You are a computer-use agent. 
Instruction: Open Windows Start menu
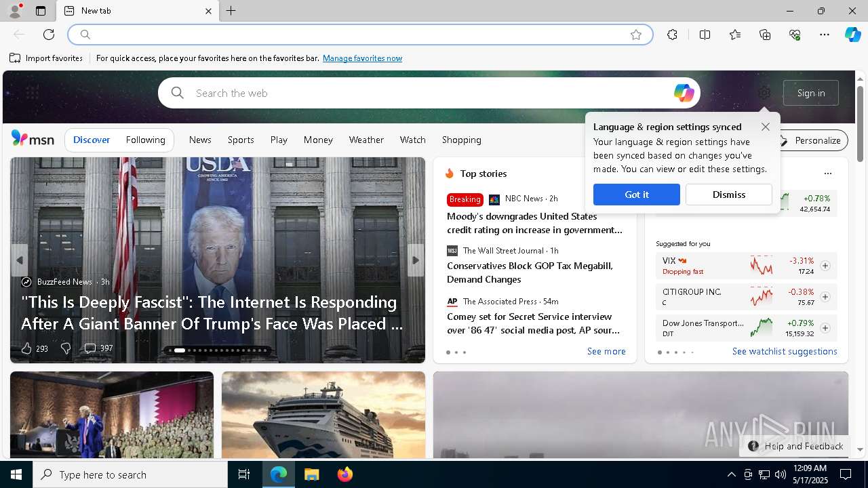pos(16,474)
